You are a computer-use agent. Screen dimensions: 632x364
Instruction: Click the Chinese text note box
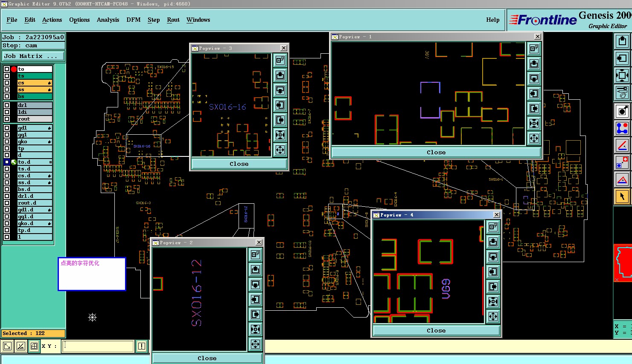pos(92,274)
